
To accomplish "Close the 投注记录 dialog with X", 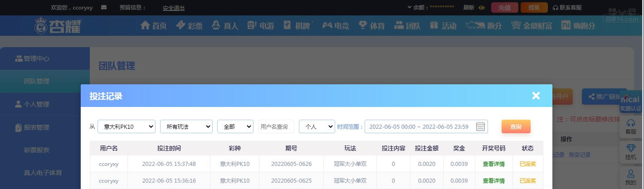I will pyautogui.click(x=536, y=96).
